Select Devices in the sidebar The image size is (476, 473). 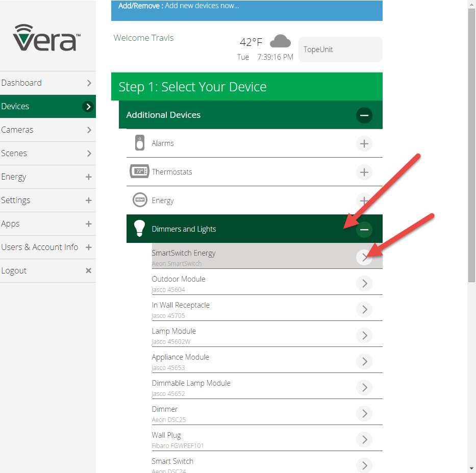click(48, 106)
